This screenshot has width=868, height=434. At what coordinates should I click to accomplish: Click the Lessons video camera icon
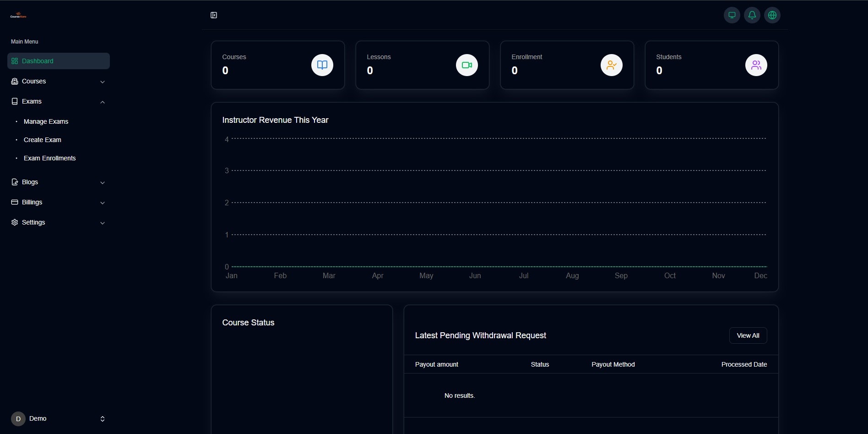click(x=467, y=65)
